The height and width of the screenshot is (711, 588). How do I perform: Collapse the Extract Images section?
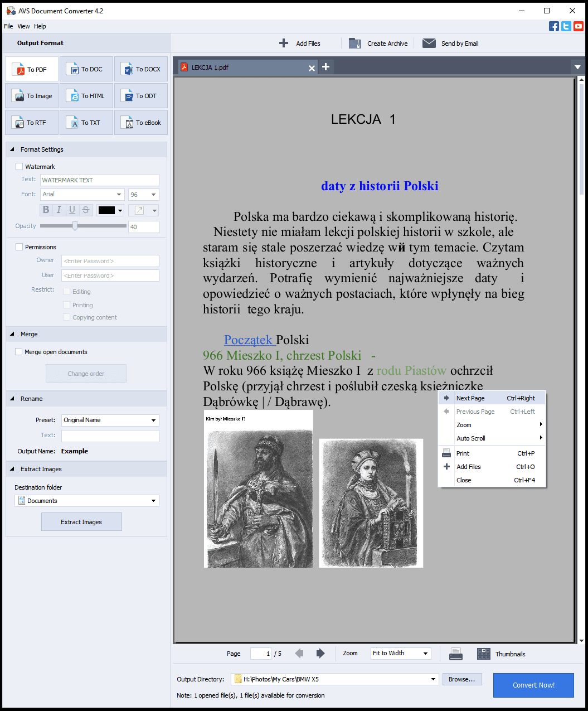(12, 468)
